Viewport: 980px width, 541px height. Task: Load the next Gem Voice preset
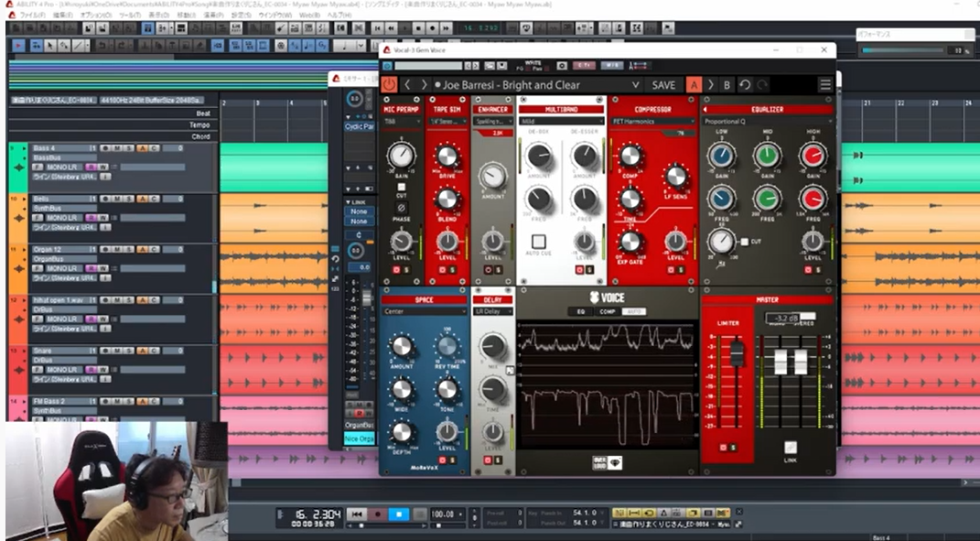pyautogui.click(x=424, y=85)
